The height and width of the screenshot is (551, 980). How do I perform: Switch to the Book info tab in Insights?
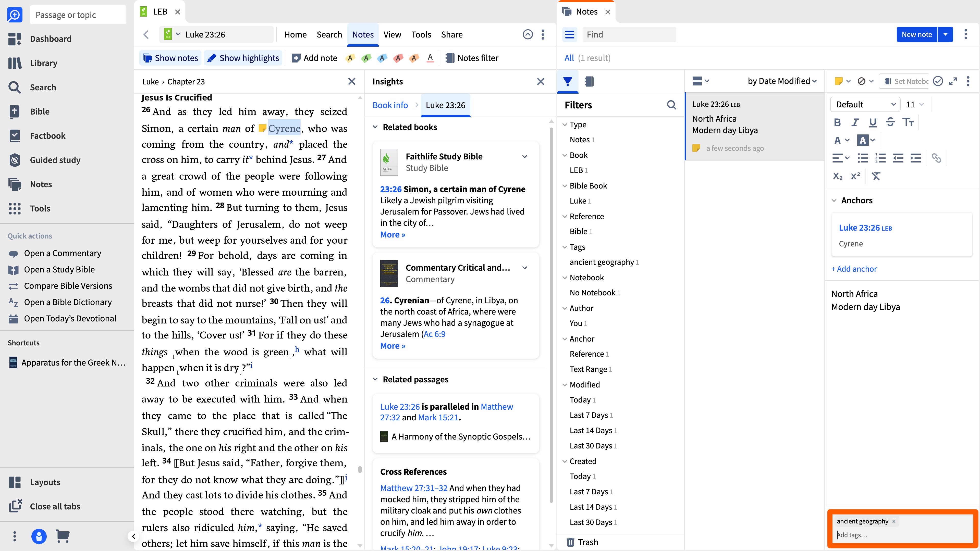(x=390, y=105)
